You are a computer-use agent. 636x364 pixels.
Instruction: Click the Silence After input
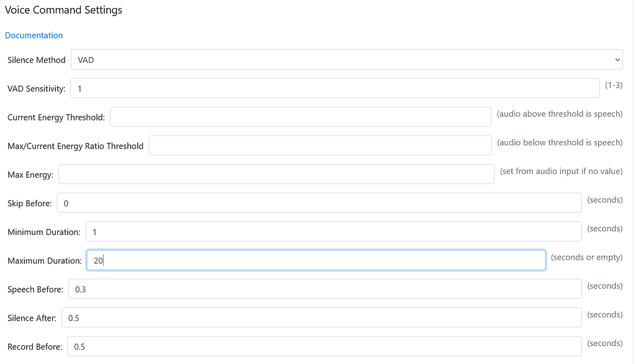click(321, 317)
